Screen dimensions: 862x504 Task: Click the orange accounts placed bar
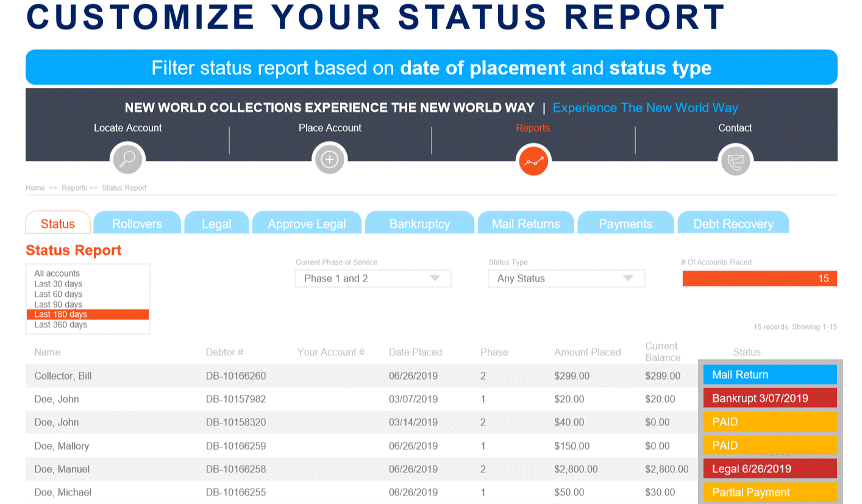(760, 279)
